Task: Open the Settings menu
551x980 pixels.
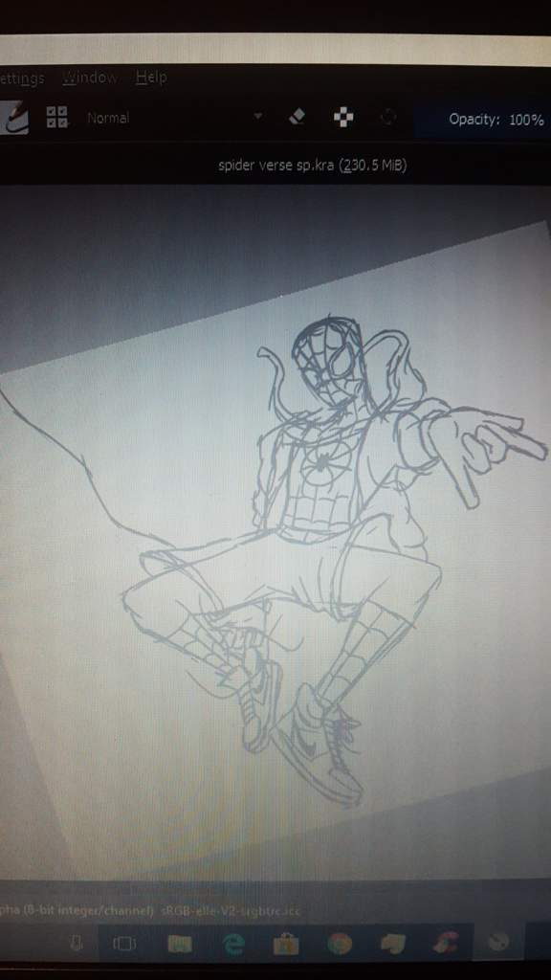Action: tap(22, 78)
